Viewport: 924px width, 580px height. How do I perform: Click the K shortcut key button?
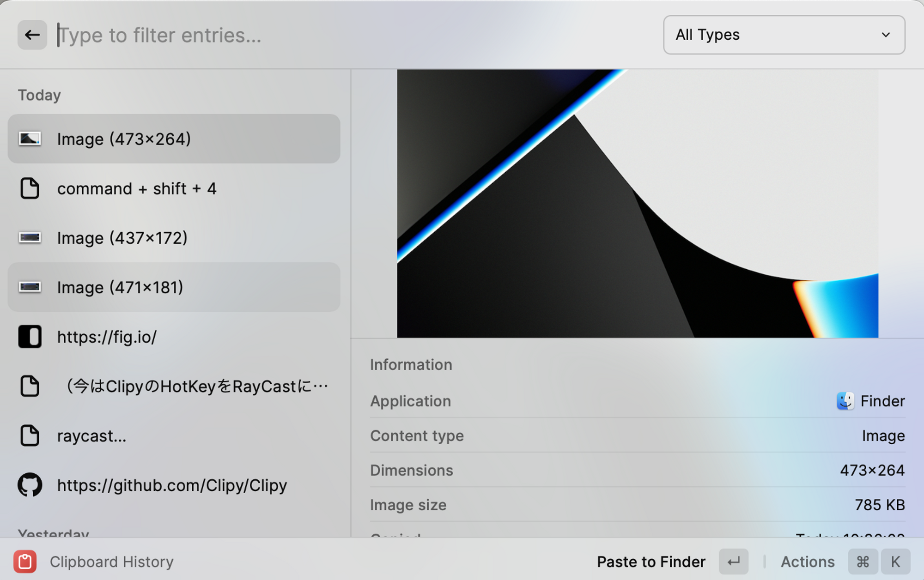click(x=895, y=562)
